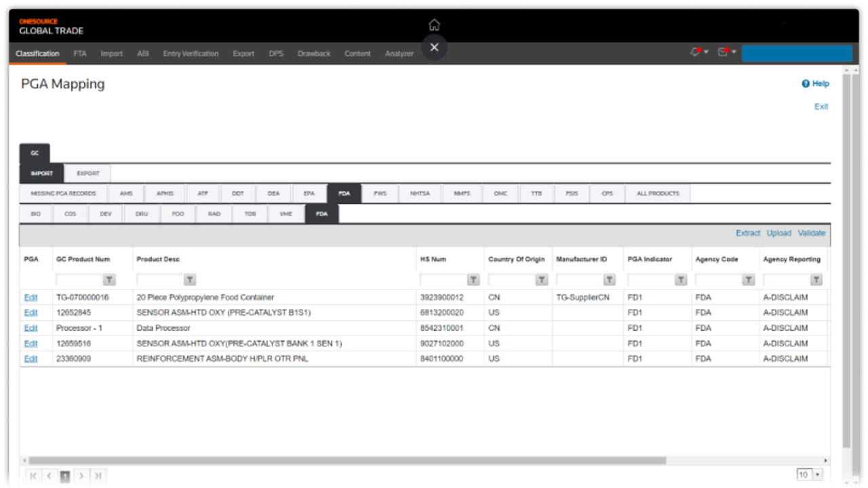This screenshot has height=488, width=868.
Task: Go to the last page arrow
Action: (98, 476)
